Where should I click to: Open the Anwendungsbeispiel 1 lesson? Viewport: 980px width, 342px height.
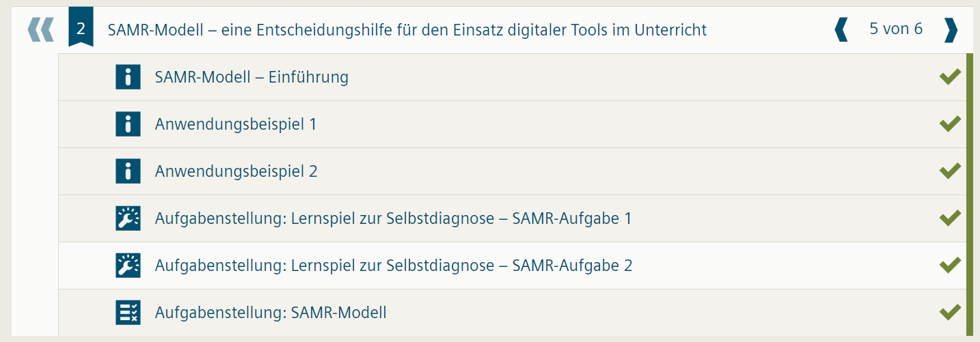coord(236,124)
